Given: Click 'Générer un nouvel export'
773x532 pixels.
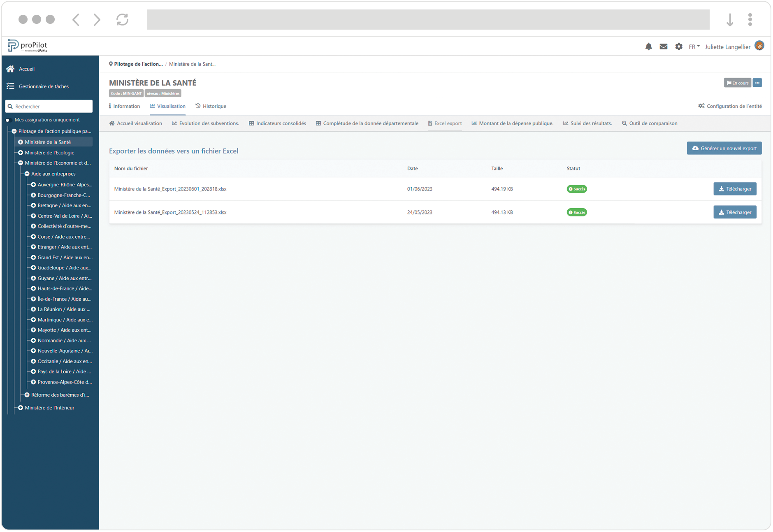Looking at the screenshot, I should [724, 148].
